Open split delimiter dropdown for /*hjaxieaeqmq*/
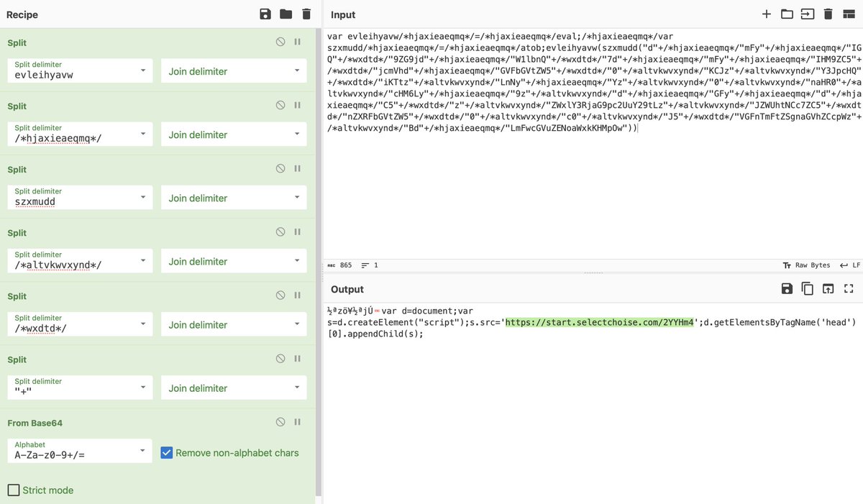 pos(143,133)
